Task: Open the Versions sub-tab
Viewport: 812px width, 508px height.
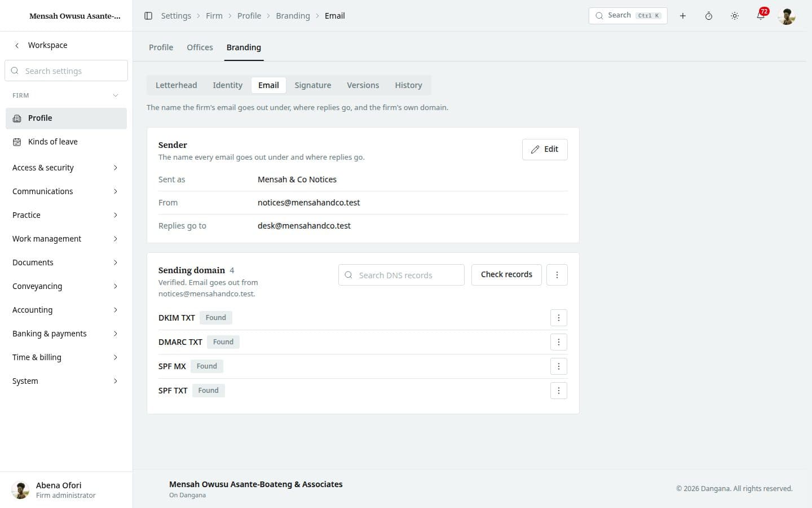Action: (363, 85)
